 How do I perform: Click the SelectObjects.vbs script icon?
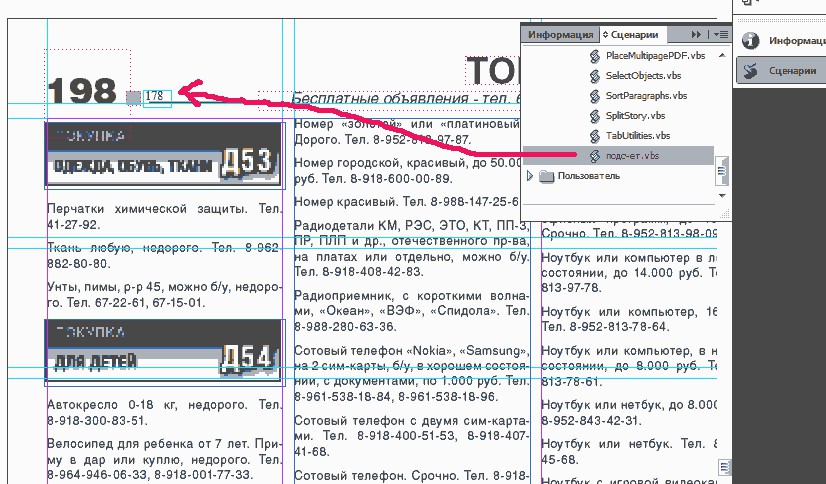595,76
